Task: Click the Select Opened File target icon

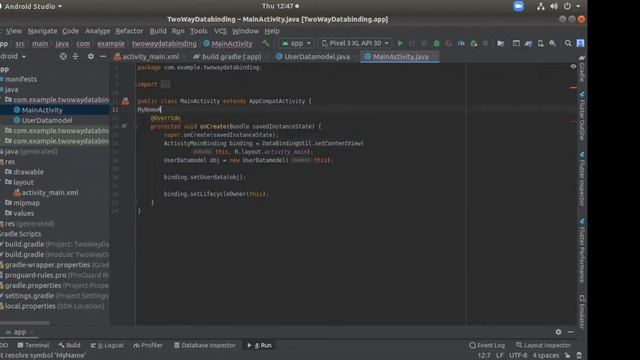Action: click(x=63, y=56)
